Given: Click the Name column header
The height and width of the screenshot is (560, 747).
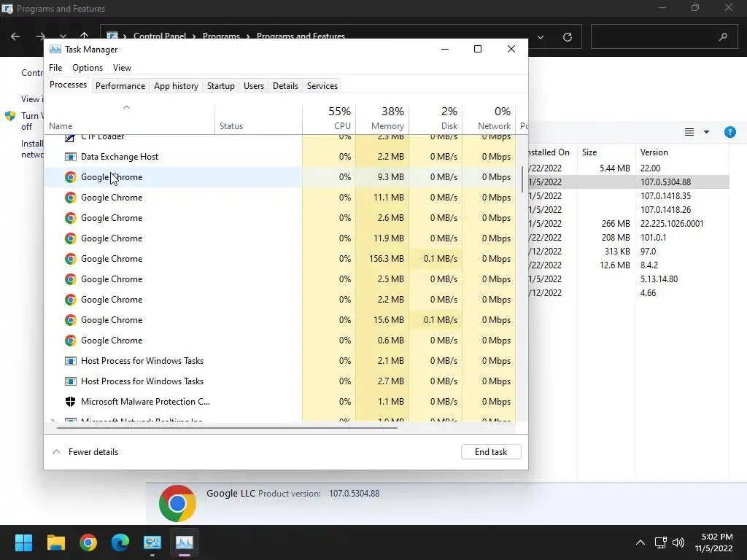Looking at the screenshot, I should [x=130, y=119].
